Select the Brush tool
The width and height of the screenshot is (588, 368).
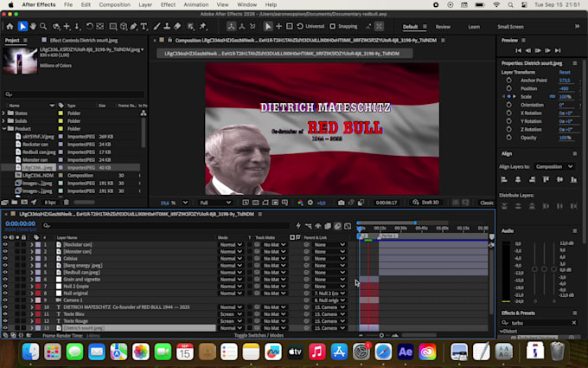click(x=157, y=26)
